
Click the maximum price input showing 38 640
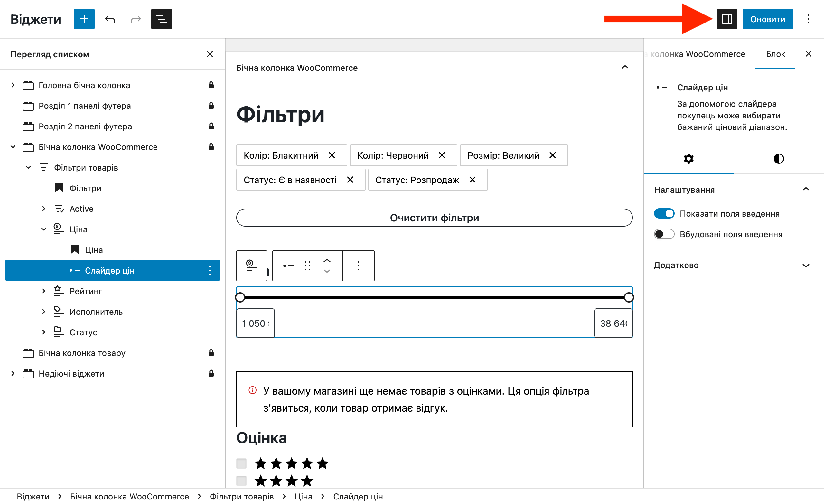(x=613, y=323)
